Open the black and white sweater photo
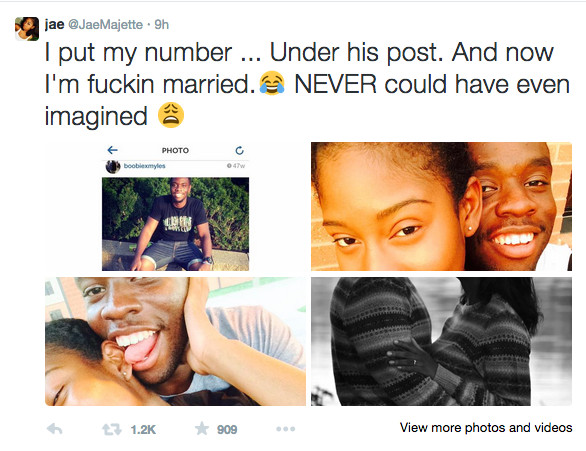Screen dimensions: 586x451 pyautogui.click(x=441, y=341)
